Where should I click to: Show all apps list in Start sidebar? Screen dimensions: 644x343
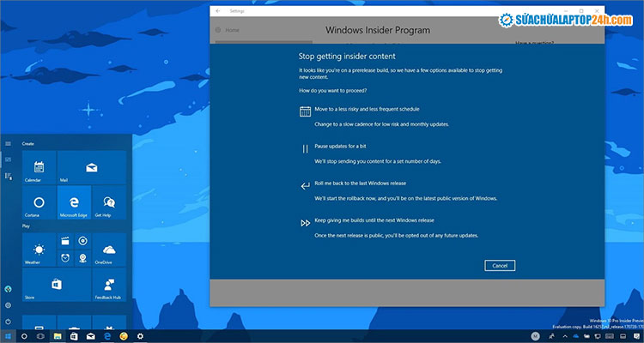[x=8, y=176]
